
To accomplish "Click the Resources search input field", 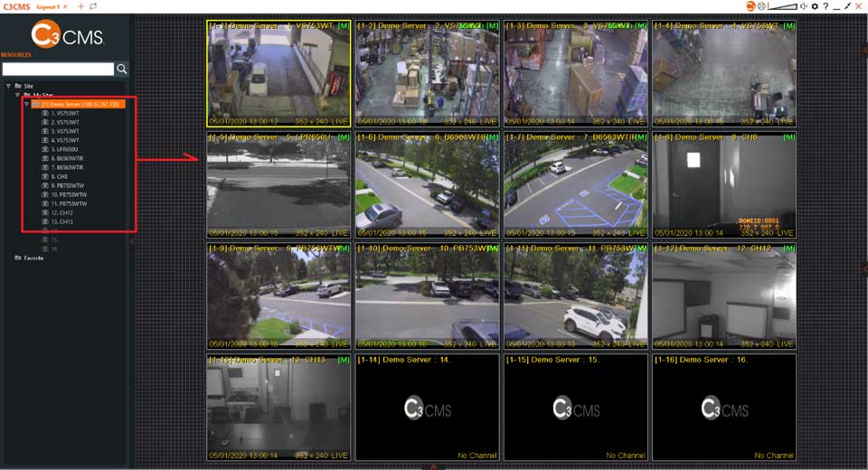I will (x=58, y=69).
